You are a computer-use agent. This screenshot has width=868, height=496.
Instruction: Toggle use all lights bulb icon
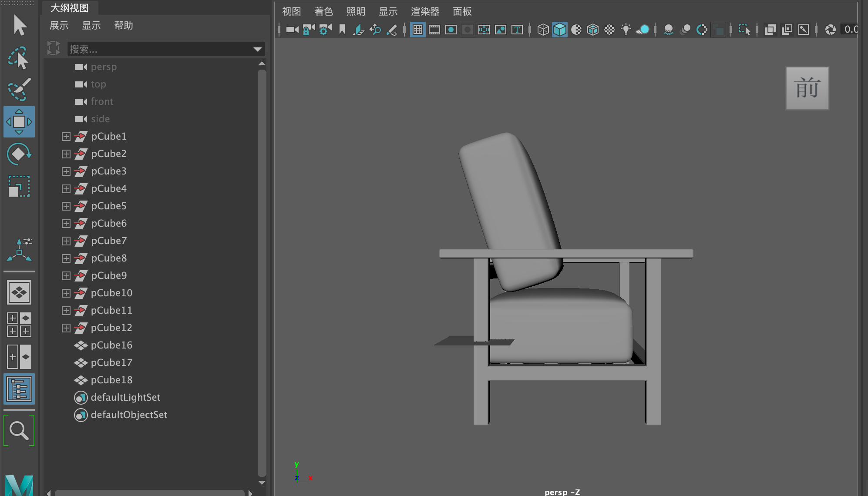click(x=626, y=30)
